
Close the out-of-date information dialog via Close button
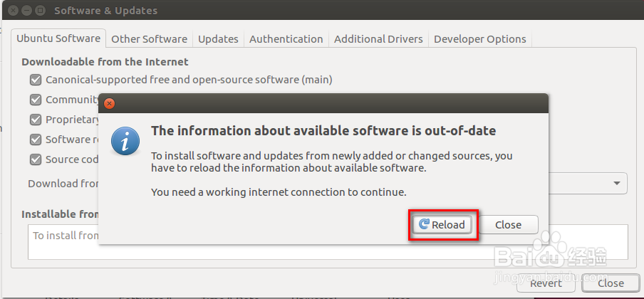point(508,225)
